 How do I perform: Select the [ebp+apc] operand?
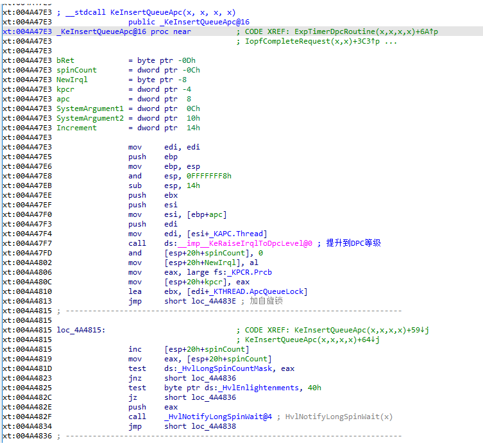[x=207, y=214]
